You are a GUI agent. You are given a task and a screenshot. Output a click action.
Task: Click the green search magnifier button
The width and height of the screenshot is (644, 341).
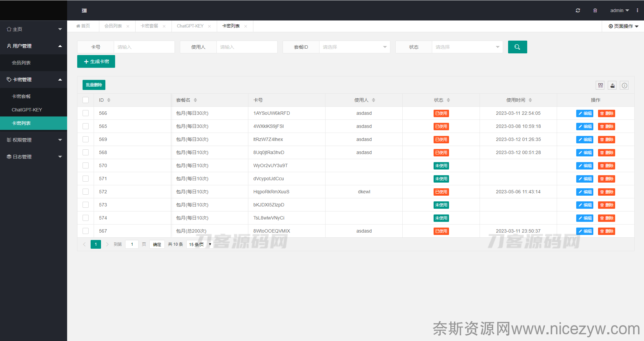click(517, 47)
